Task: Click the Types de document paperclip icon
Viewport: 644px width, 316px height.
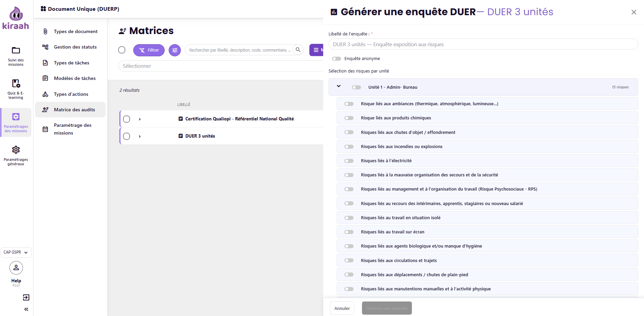Action: pyautogui.click(x=45, y=31)
